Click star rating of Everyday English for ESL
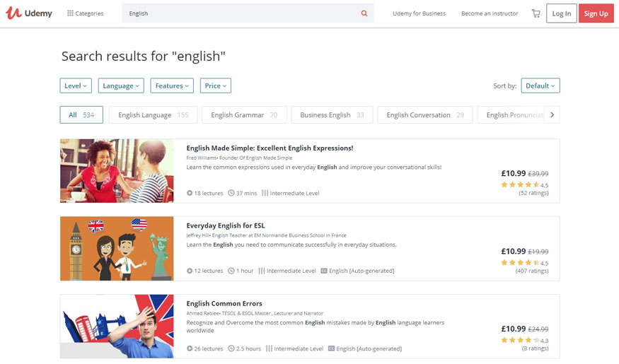The height and width of the screenshot is (364, 619). (x=520, y=263)
